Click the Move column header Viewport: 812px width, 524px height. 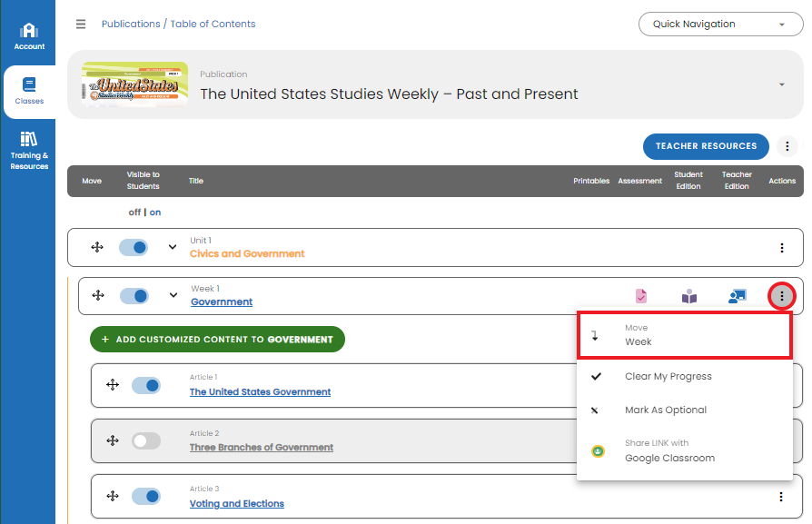pyautogui.click(x=92, y=181)
